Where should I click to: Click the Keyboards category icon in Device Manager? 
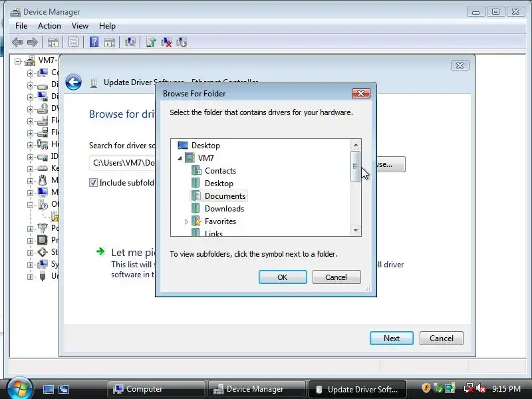[x=43, y=168]
